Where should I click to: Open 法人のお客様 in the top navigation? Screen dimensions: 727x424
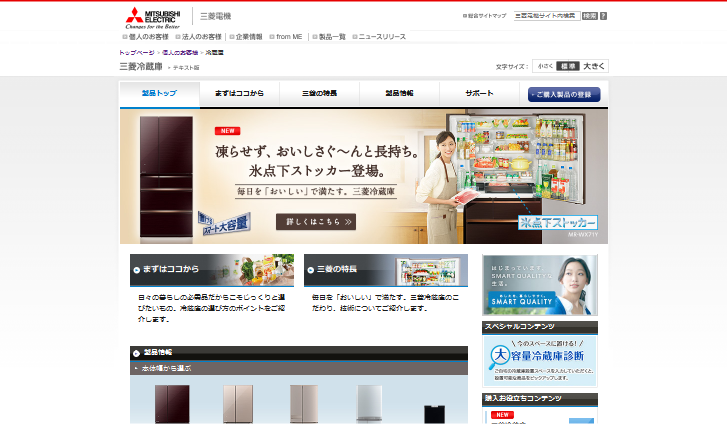point(198,37)
